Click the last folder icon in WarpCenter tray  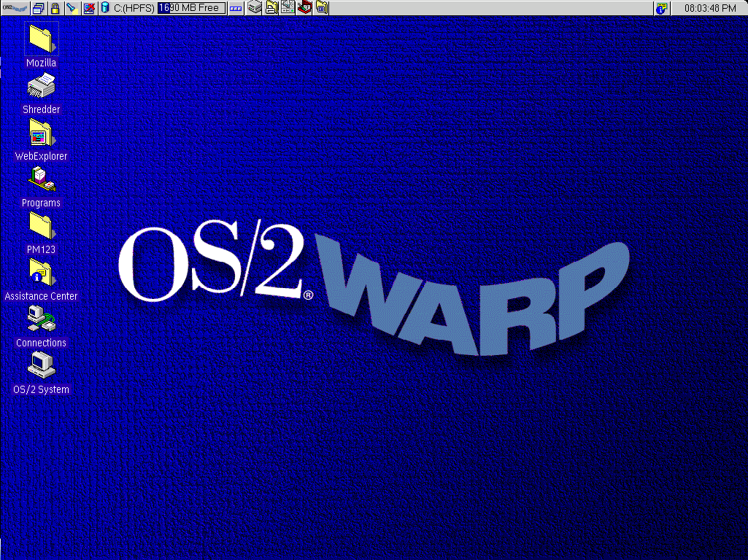pos(322,8)
